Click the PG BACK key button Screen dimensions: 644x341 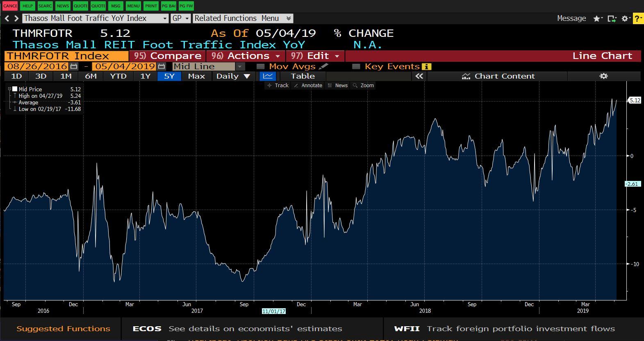(x=168, y=6)
